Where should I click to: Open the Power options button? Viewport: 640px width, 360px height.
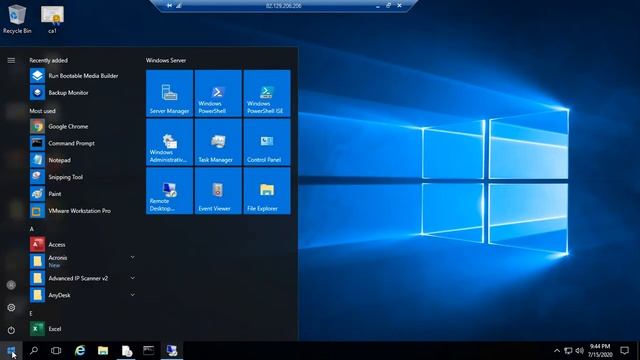click(x=11, y=330)
